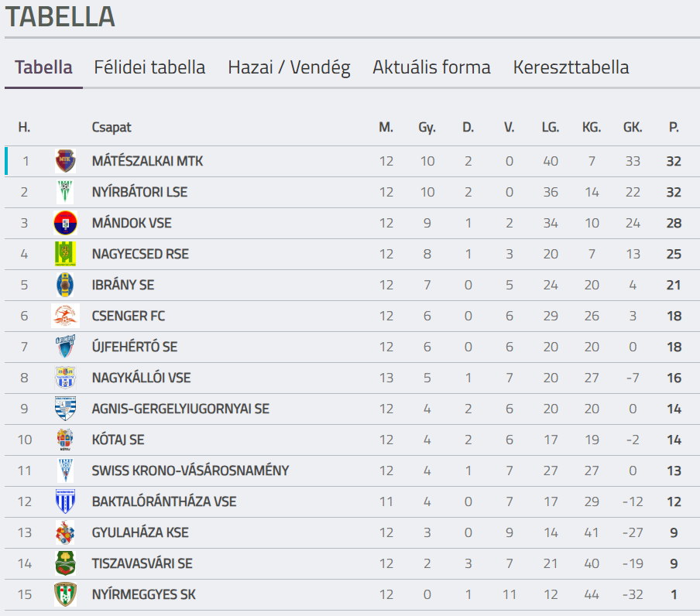The height and width of the screenshot is (616, 700).
Task: Select the Tabella tab
Action: tap(43, 67)
